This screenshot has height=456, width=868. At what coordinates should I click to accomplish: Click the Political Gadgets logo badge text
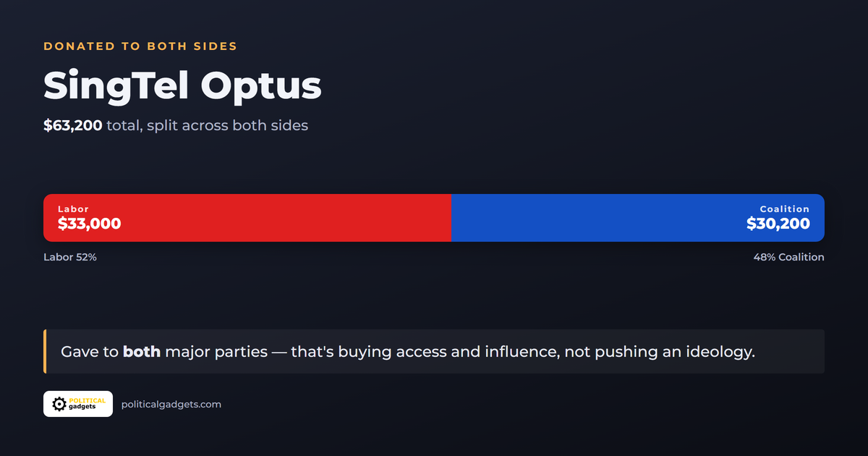click(88, 404)
